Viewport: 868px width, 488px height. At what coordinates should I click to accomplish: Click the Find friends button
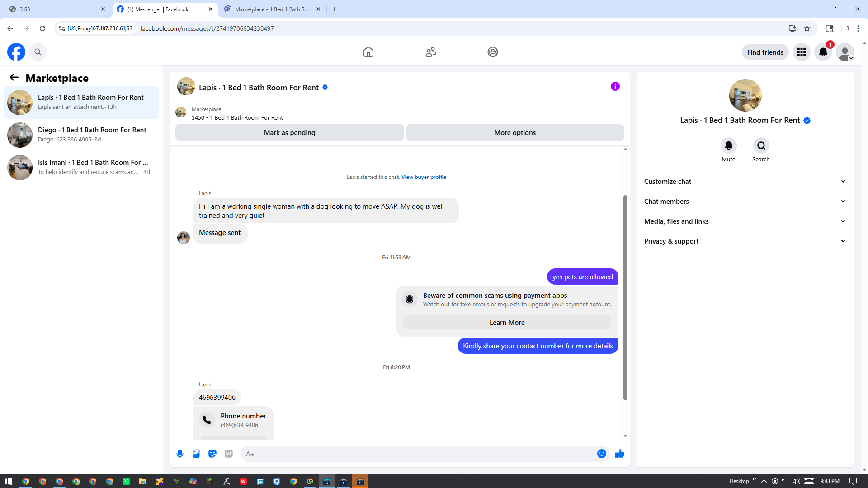(x=765, y=52)
